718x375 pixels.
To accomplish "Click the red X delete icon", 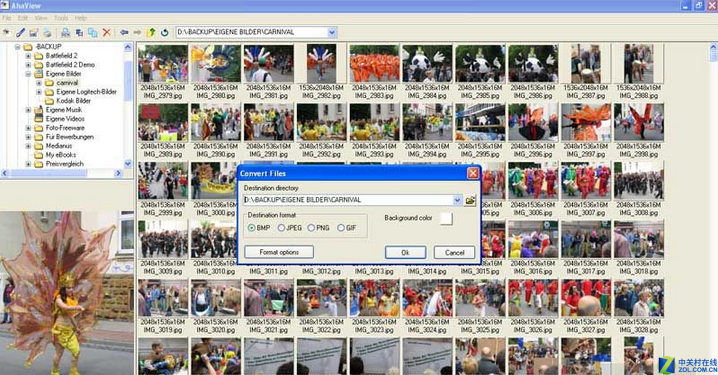I will (107, 32).
